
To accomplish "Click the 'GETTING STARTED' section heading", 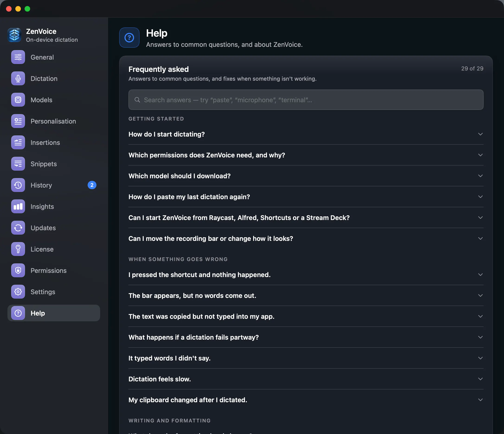I will [x=156, y=119].
